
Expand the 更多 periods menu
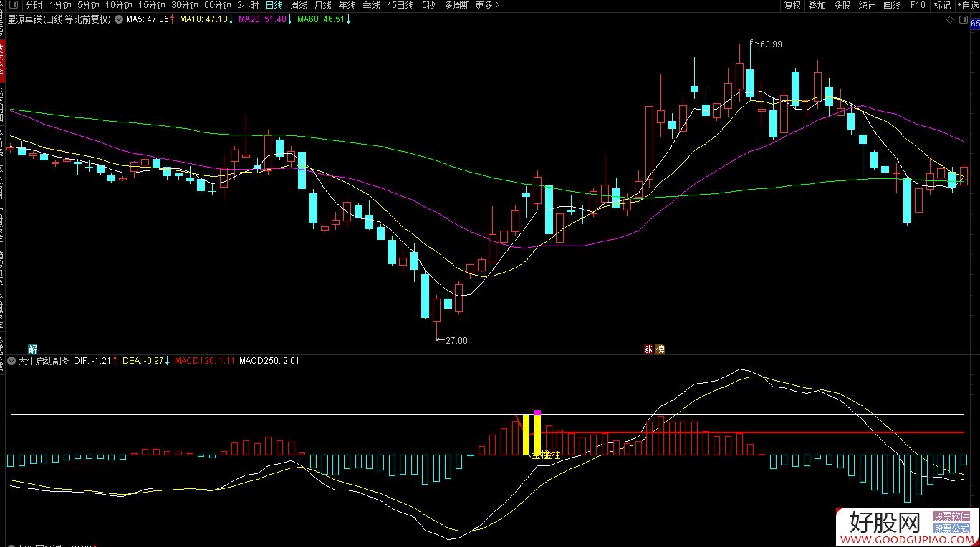click(x=487, y=5)
